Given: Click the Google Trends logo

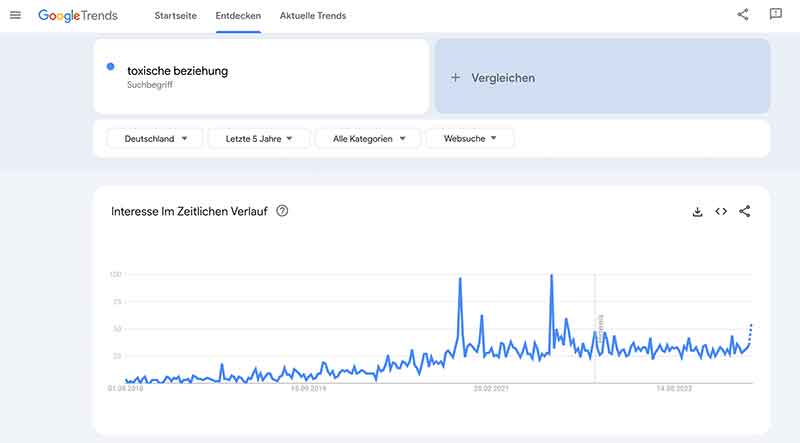Looking at the screenshot, I should pyautogui.click(x=78, y=16).
